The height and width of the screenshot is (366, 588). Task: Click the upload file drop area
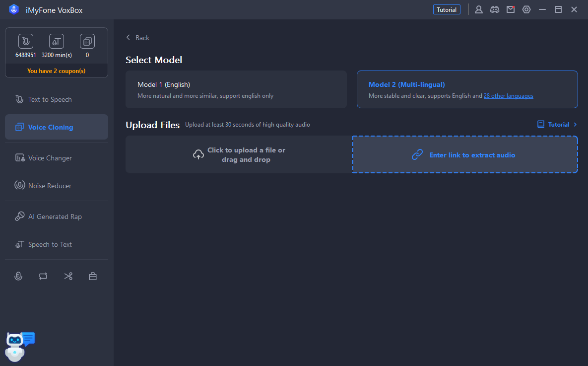(x=239, y=154)
